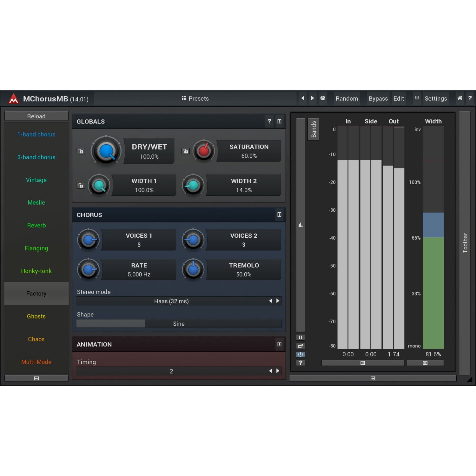This screenshot has width=476, height=476.
Task: Select previous Stereo mode option
Action: (x=270, y=301)
